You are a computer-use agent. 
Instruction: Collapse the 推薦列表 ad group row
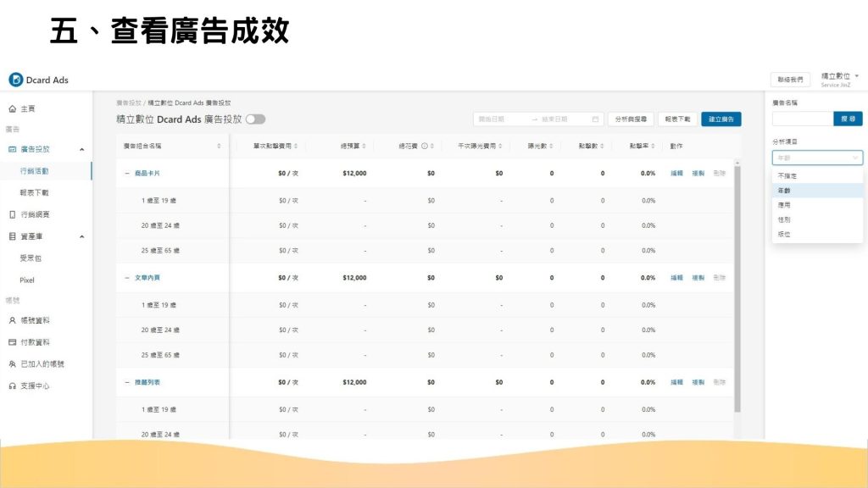(127, 382)
